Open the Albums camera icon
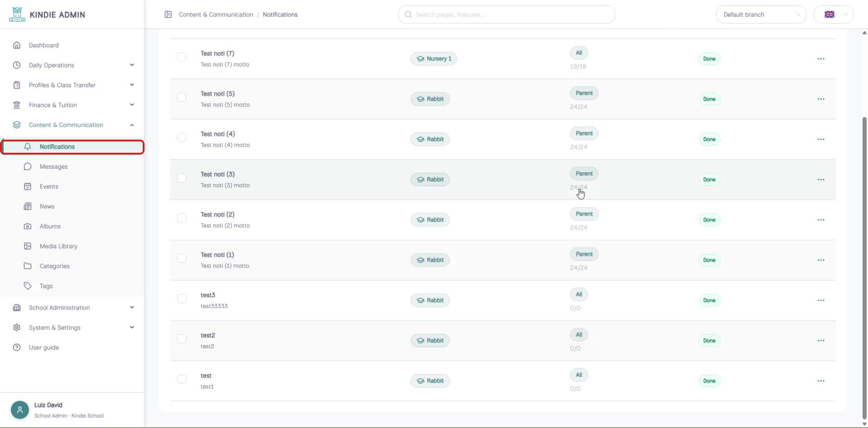868x428 pixels. [x=28, y=226]
